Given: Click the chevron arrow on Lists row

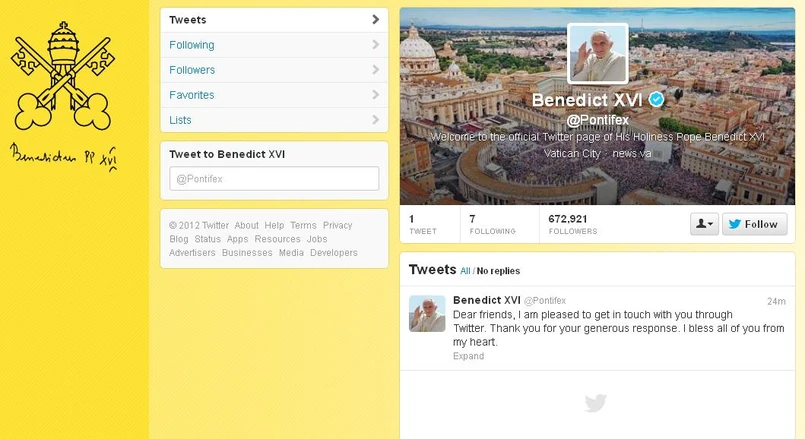Looking at the screenshot, I should pos(376,120).
